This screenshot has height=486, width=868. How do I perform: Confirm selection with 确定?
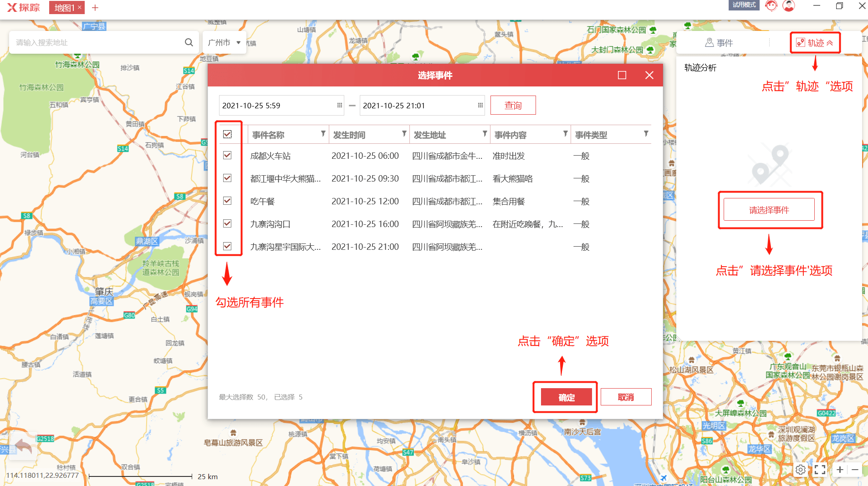567,397
